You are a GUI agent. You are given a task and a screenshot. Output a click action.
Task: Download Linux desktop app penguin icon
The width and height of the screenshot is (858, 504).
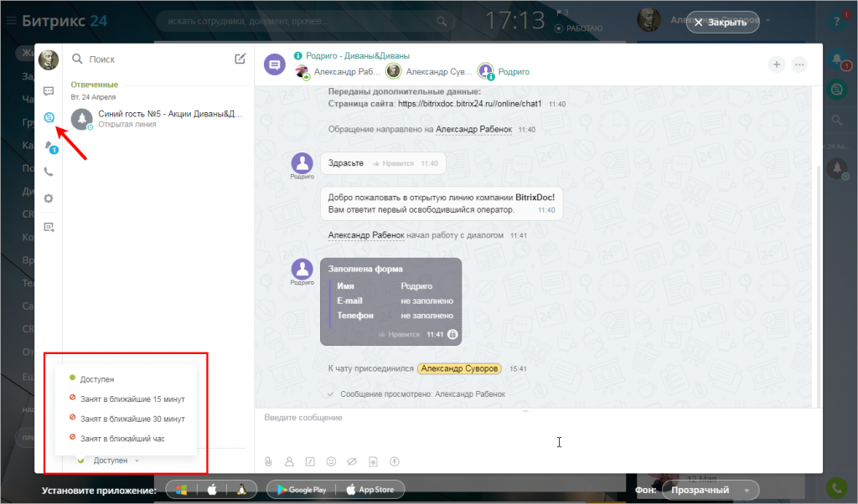pyautogui.click(x=241, y=490)
